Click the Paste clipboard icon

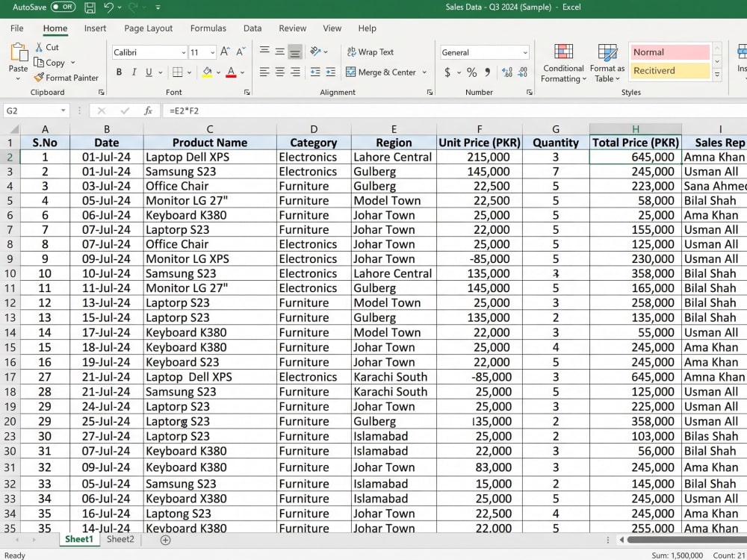pos(19,52)
